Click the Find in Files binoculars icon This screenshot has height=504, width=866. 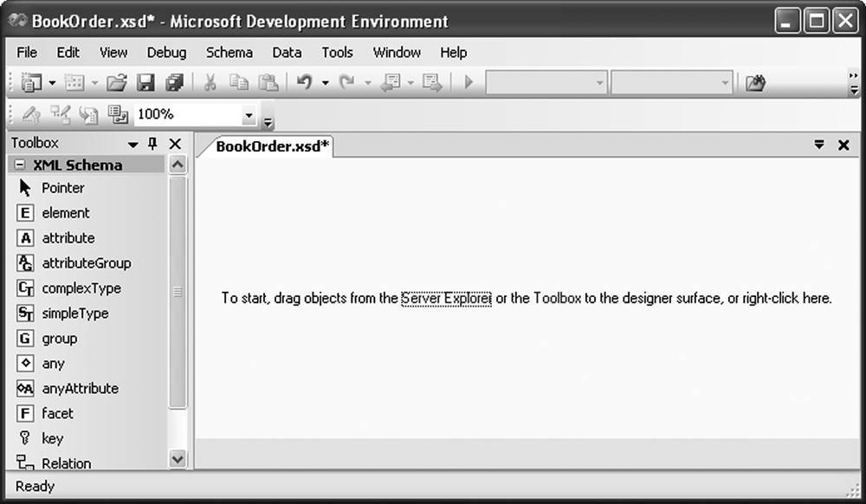[755, 83]
